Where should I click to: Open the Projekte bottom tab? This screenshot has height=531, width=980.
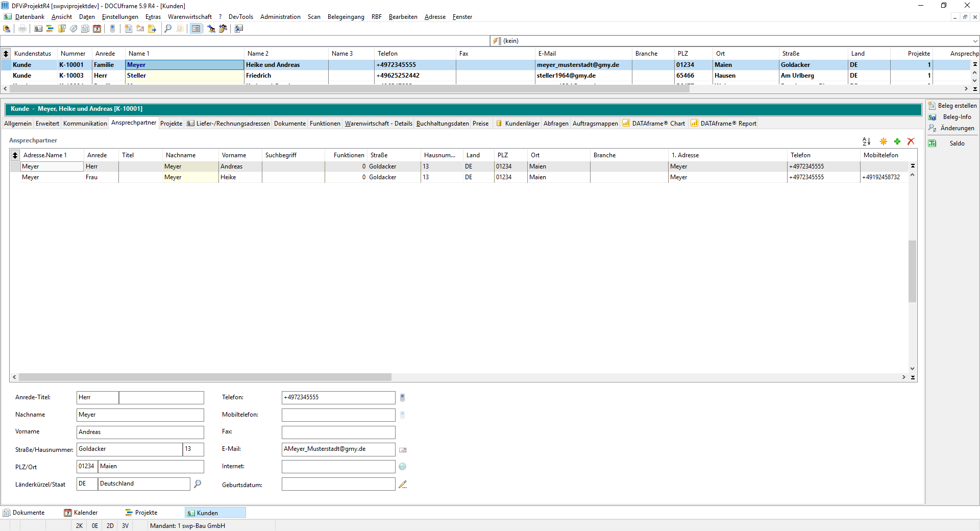[x=141, y=513]
